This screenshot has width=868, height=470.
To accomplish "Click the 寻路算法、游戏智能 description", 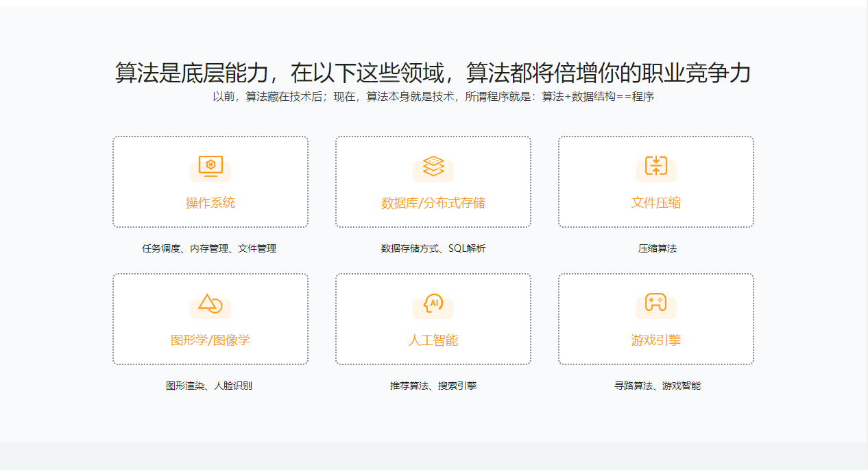I will coord(657,386).
